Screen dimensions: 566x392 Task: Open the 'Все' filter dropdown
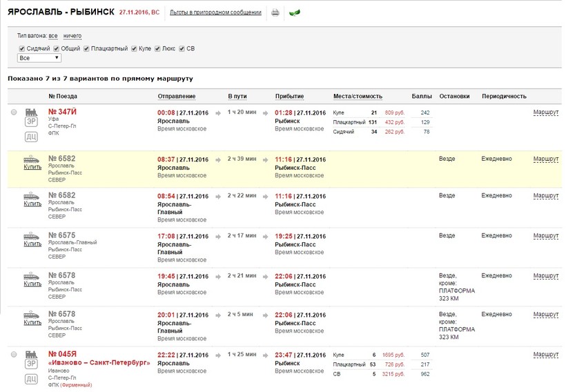click(x=40, y=59)
